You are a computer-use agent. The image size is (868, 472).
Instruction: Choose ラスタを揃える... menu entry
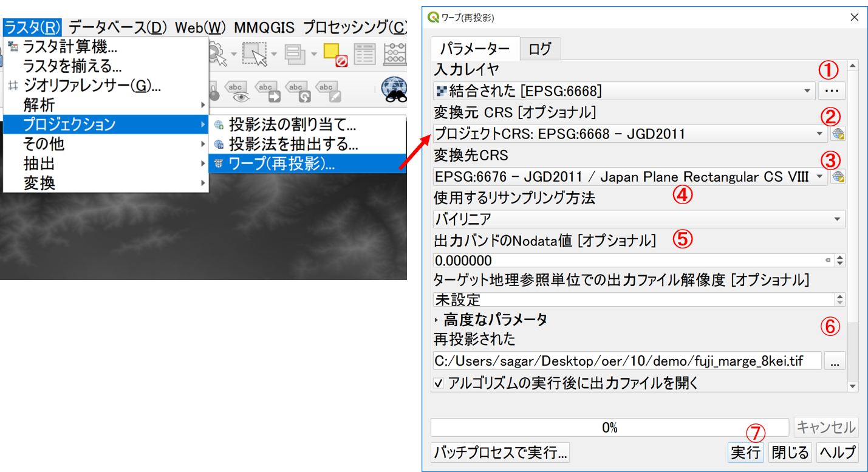(106, 66)
